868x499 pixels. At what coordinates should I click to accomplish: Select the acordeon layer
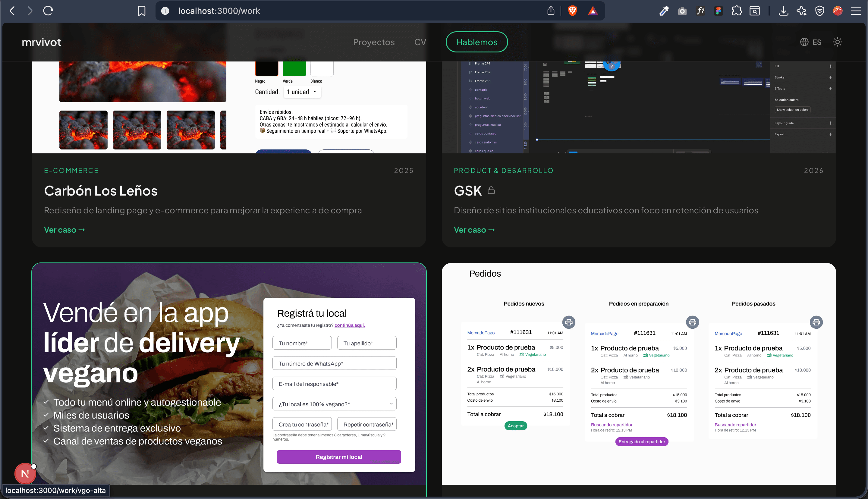(x=481, y=107)
